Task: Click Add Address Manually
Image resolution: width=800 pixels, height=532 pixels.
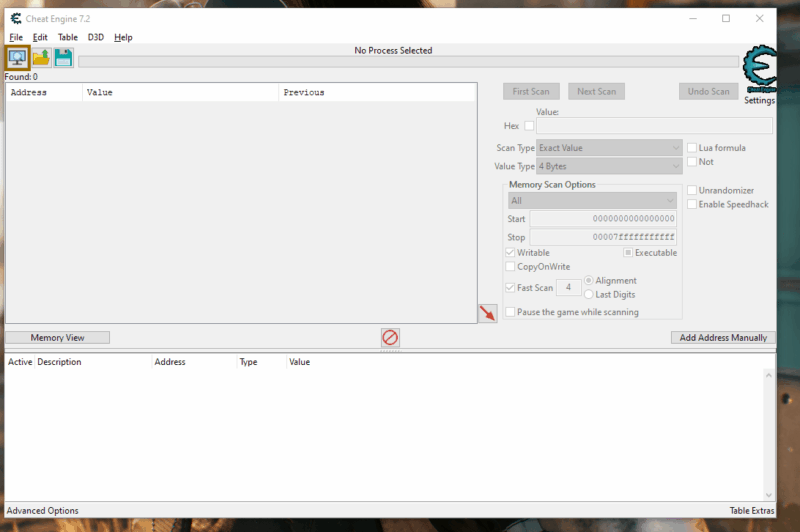Action: tap(723, 338)
